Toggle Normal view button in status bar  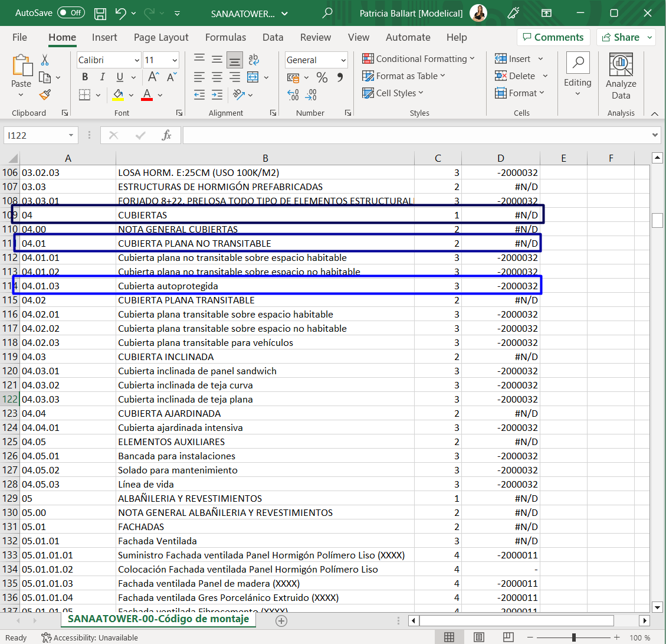(x=450, y=637)
